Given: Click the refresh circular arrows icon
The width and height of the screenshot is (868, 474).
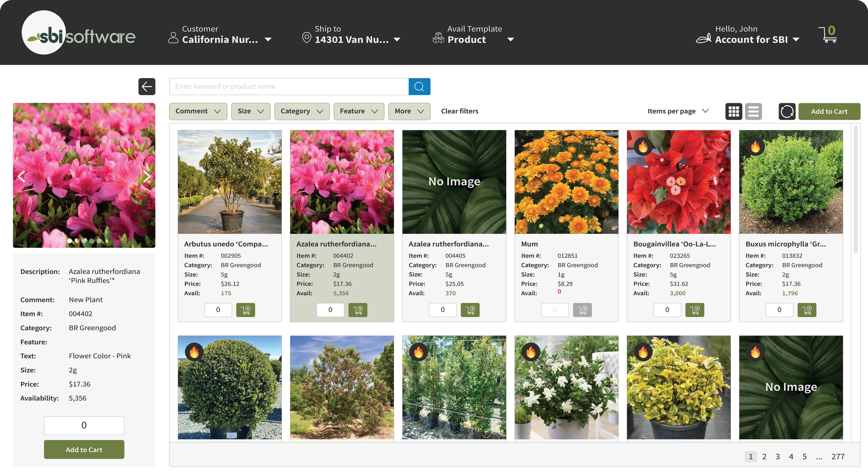Looking at the screenshot, I should point(786,111).
